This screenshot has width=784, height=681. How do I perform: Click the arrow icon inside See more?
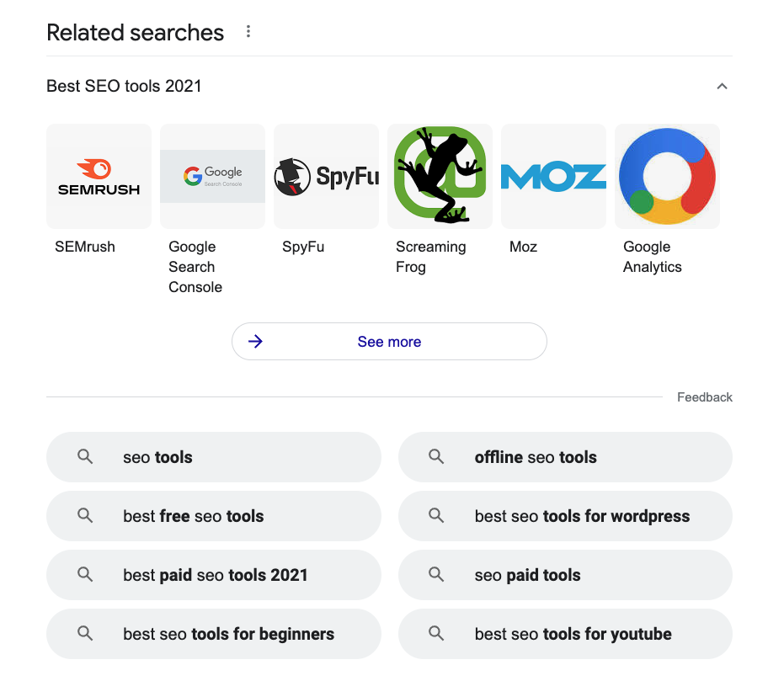click(x=254, y=342)
